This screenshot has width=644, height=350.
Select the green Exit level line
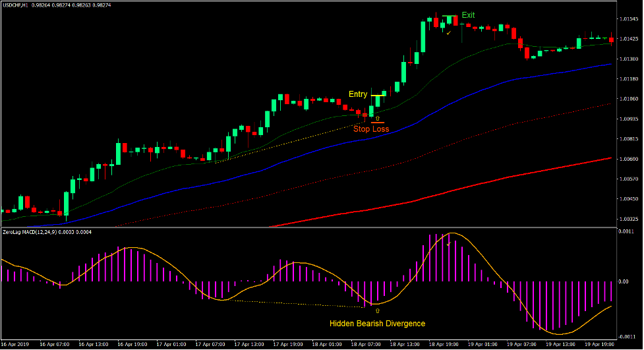(450, 16)
